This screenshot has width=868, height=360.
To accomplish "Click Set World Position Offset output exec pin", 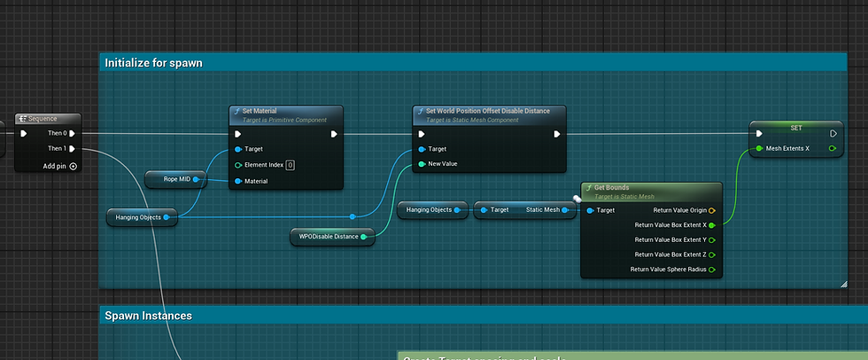I will pos(557,134).
